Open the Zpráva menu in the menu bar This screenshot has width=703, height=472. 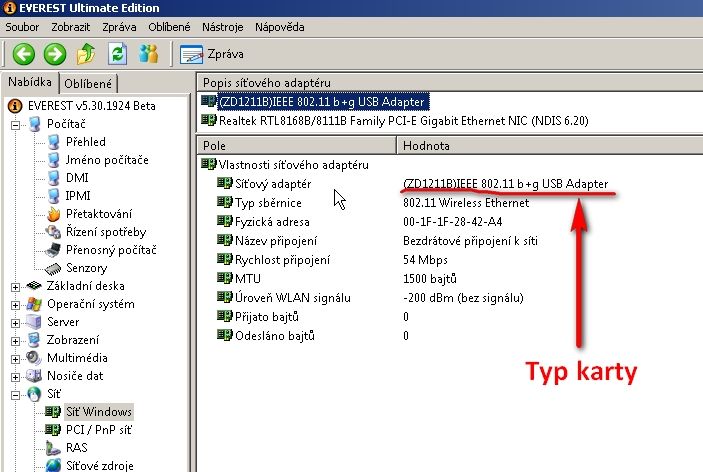tap(119, 27)
